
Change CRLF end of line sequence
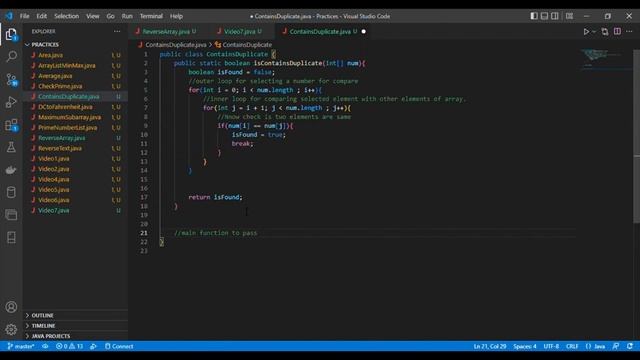(572, 346)
